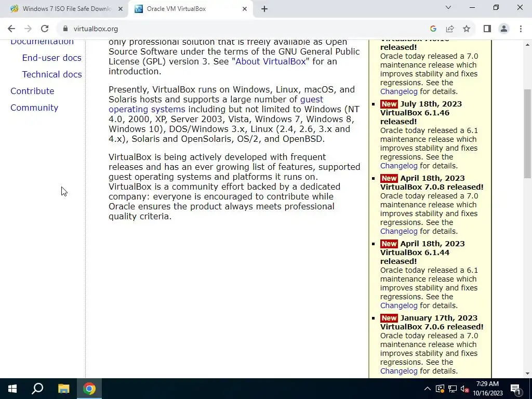
Task: Show hidden system tray icons
Action: coord(428,389)
